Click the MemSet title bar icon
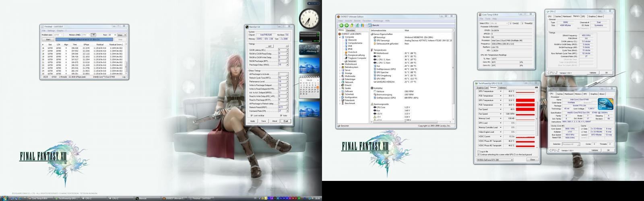This screenshot has height=201, width=644. click(247, 27)
